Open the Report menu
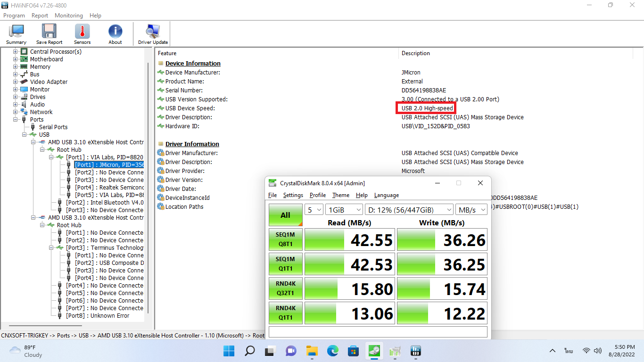Screen dimensions: 644x362 40,16
